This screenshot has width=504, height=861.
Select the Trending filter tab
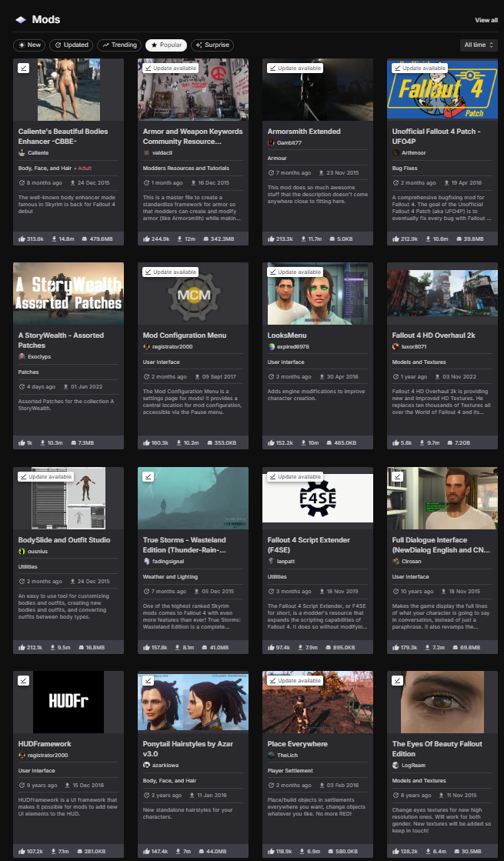(119, 45)
